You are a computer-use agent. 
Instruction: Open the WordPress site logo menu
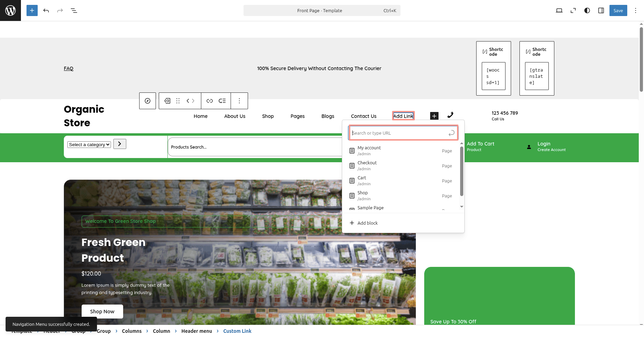[x=10, y=10]
